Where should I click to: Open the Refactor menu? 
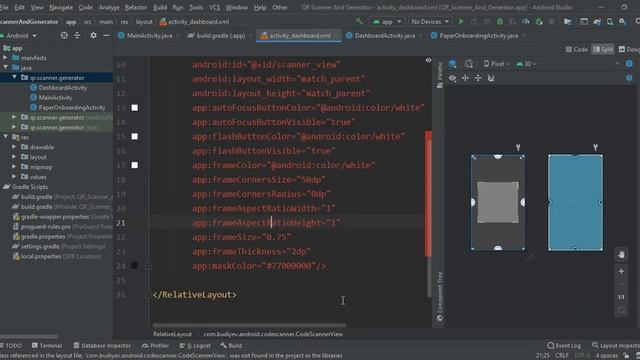pyautogui.click(x=136, y=7)
